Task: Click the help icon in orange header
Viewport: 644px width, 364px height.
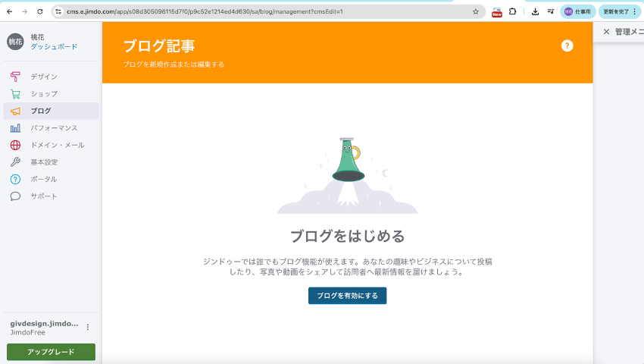Action: pos(567,45)
